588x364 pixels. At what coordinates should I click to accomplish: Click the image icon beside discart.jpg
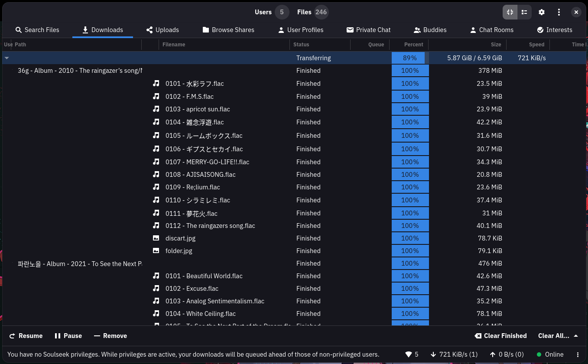(x=156, y=238)
